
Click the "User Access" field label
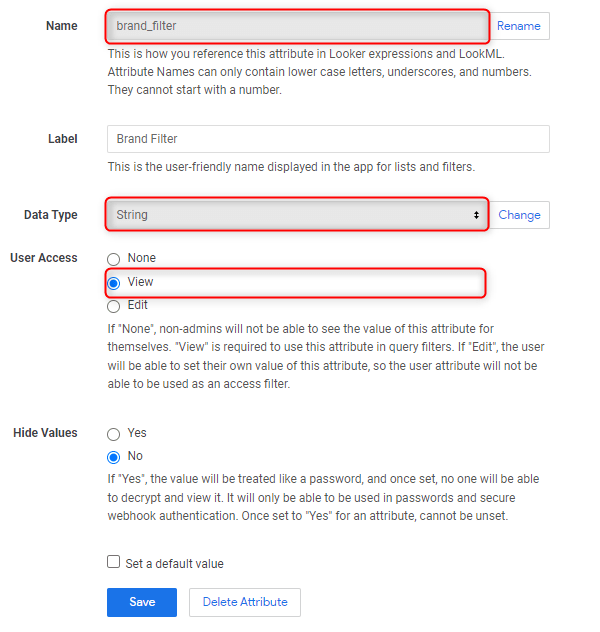[44, 258]
